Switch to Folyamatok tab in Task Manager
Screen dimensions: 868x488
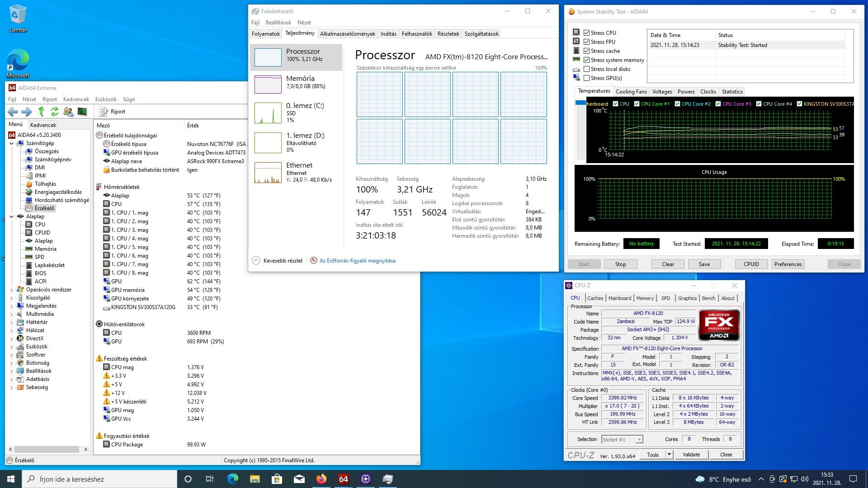pyautogui.click(x=266, y=34)
